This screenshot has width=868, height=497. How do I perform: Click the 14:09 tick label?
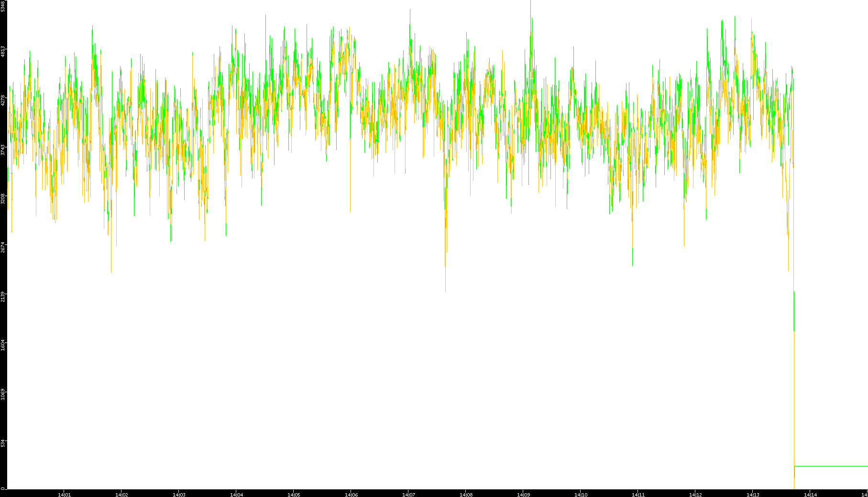[523, 495]
